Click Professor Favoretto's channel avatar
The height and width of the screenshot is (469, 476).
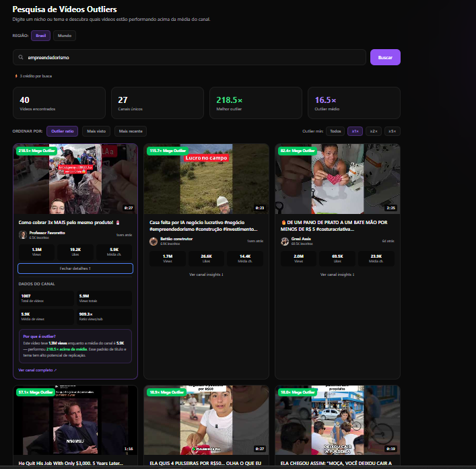[23, 234]
